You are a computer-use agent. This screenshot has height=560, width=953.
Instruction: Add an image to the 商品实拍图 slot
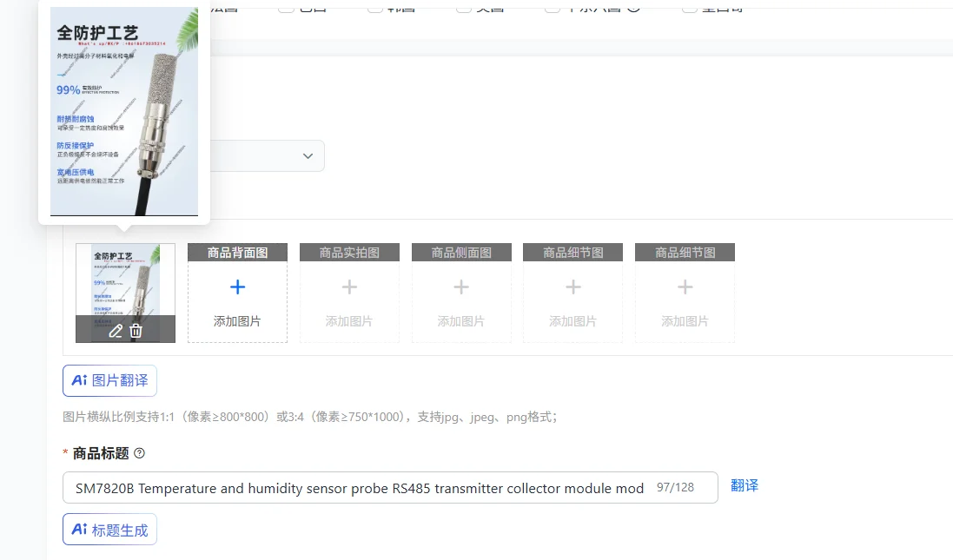coord(349,293)
